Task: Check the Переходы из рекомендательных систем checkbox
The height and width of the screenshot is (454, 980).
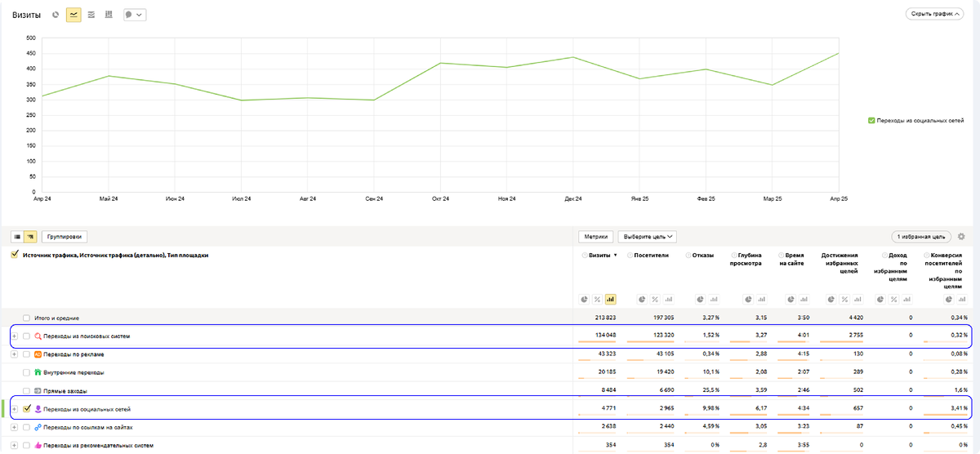Action: (x=27, y=445)
